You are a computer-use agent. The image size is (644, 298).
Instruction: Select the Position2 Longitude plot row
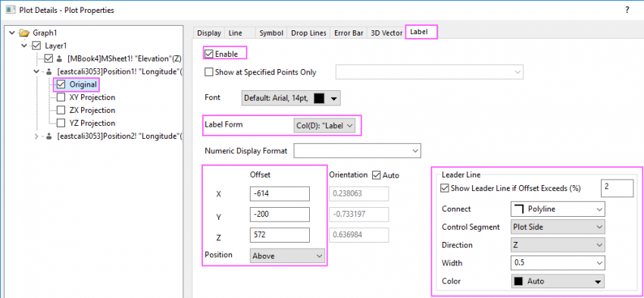[x=120, y=136]
